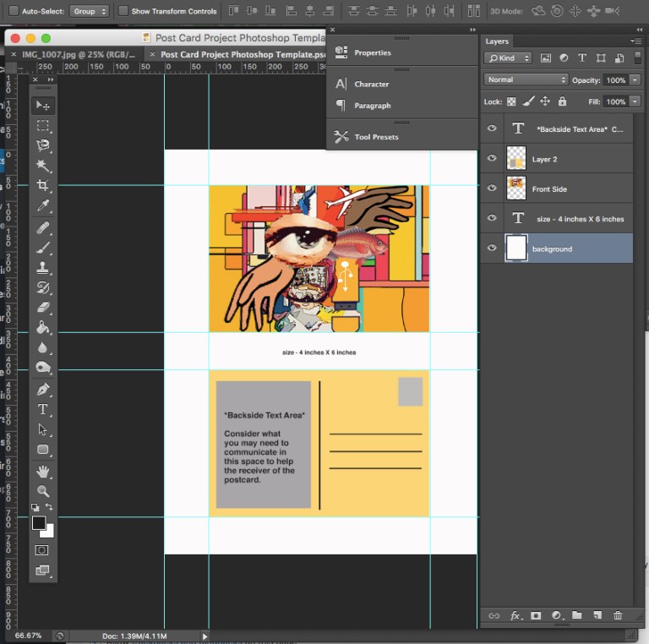This screenshot has height=644, width=649.
Task: Open the Fill slider dropdown arrow
Action: tap(635, 101)
